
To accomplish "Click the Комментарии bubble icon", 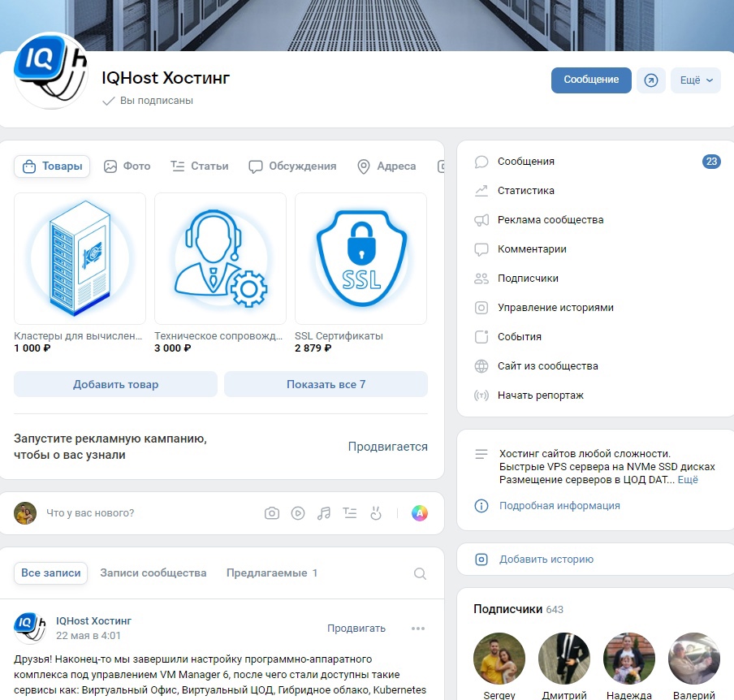I will pos(481,249).
